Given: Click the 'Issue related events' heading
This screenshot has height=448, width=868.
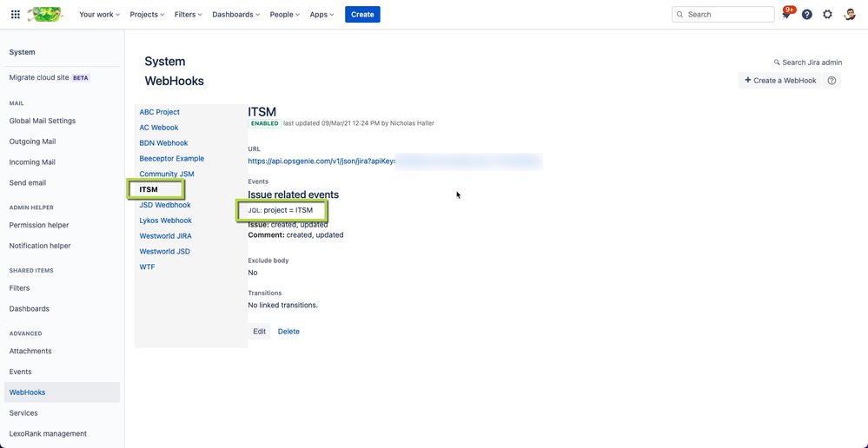Looking at the screenshot, I should 294,194.
